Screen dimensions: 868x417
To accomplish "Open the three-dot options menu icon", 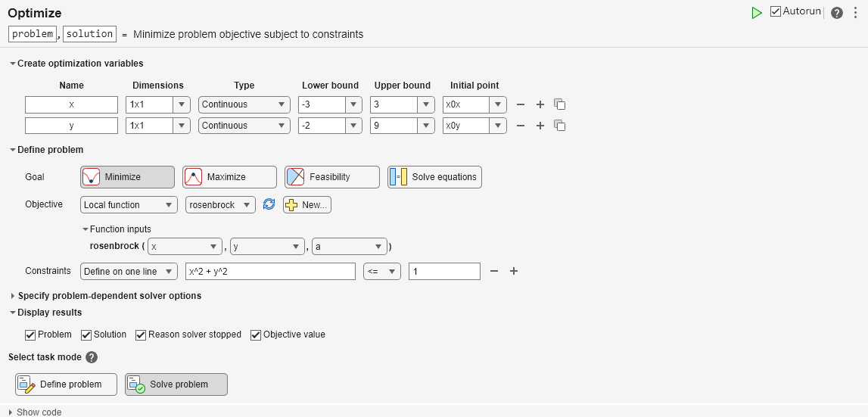I will (x=855, y=13).
